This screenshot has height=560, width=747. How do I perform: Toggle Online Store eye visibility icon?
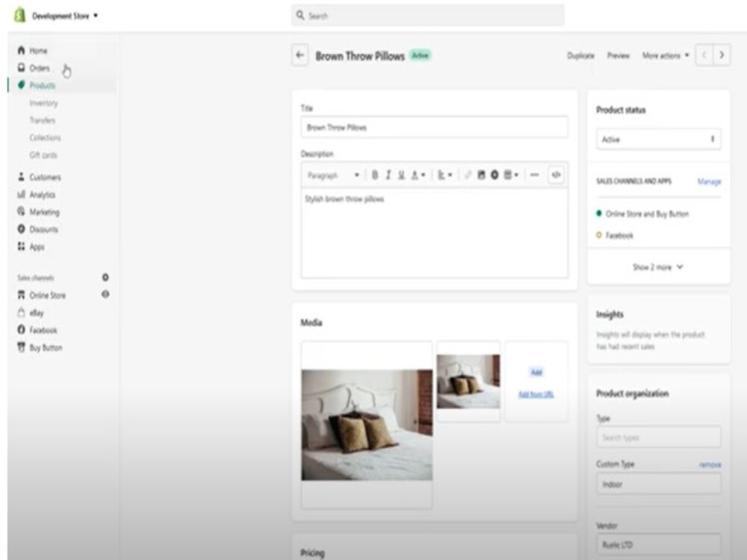coord(105,294)
